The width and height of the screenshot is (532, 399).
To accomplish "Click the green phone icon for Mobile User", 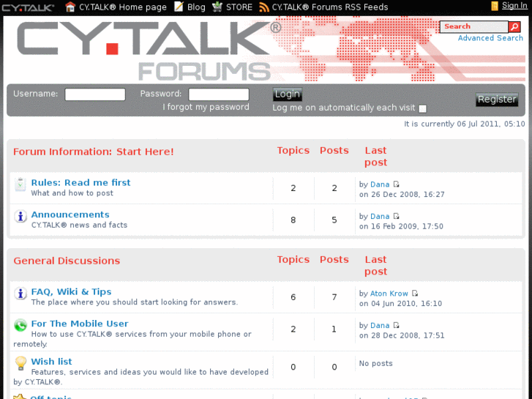I will coord(20,325).
